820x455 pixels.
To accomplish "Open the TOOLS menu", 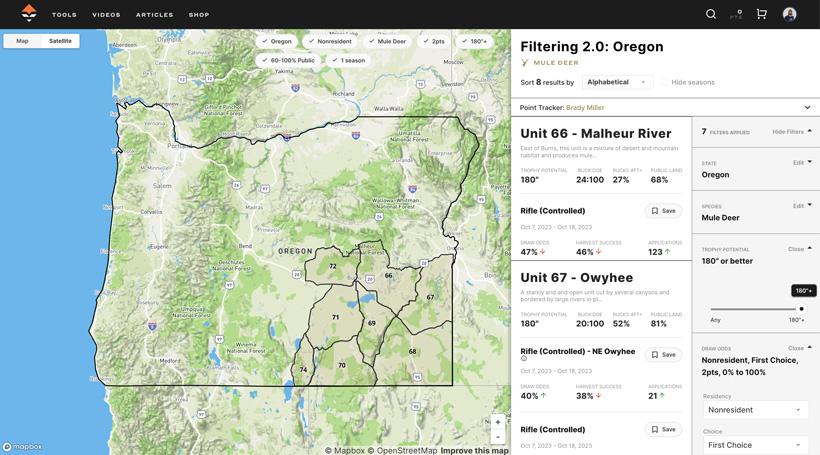I will tap(64, 15).
